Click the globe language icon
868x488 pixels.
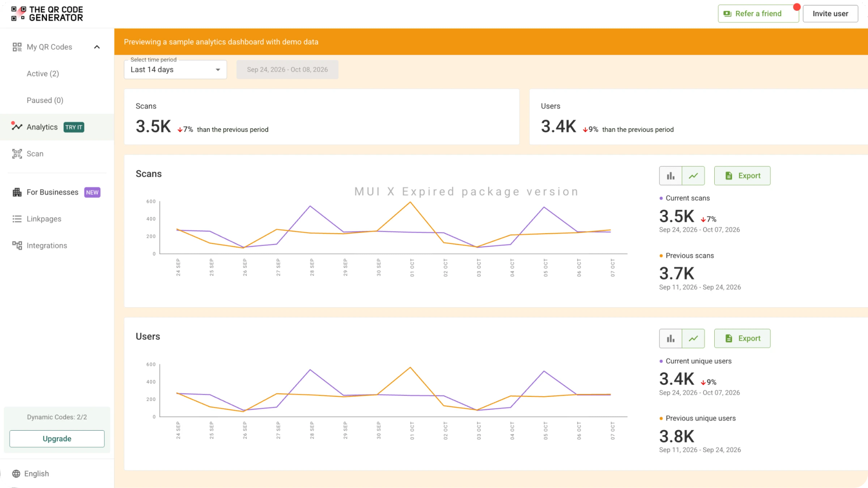point(16,474)
